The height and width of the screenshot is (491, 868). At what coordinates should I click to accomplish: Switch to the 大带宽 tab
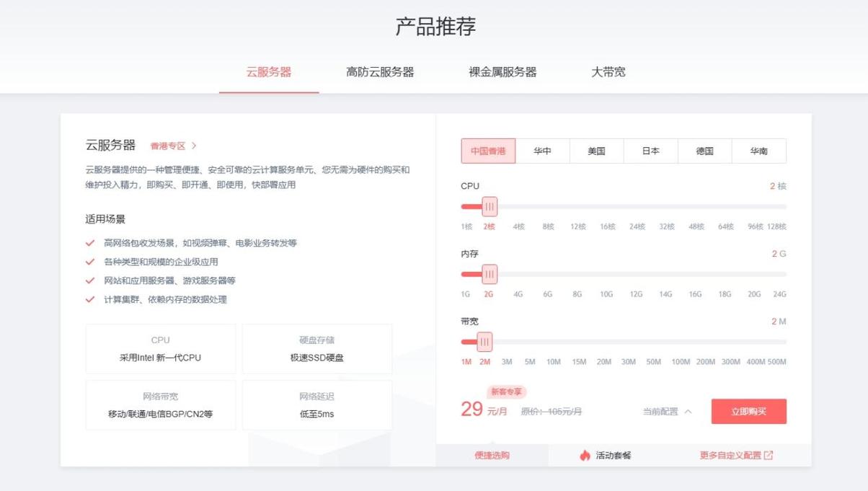608,72
